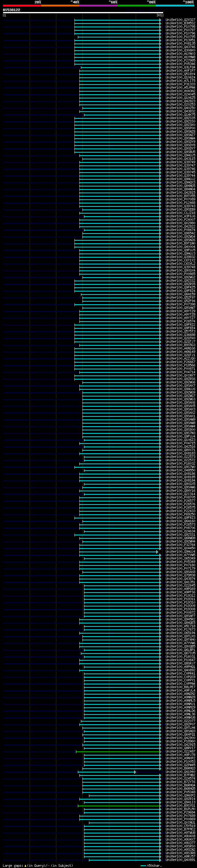This screenshot has width=197, height=868.
Task: Click the =50char scale legend
Action: (151, 865)
